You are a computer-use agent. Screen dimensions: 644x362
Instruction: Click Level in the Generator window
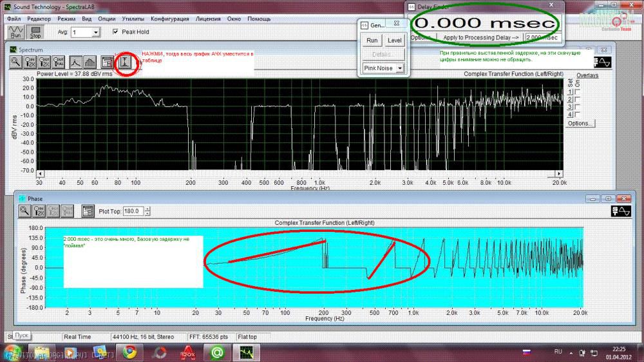[394, 41]
